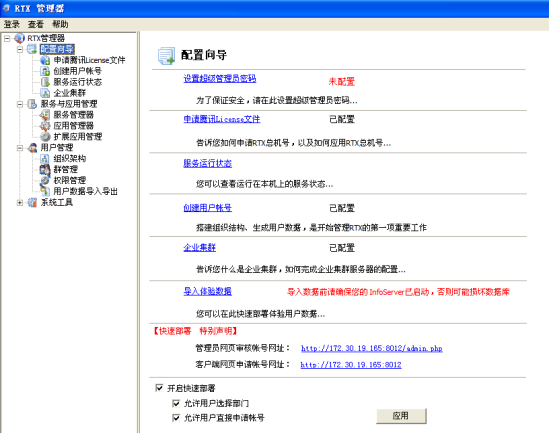
Task: Select 用户数据导入导出 icon in sidebar
Action: 45,191
